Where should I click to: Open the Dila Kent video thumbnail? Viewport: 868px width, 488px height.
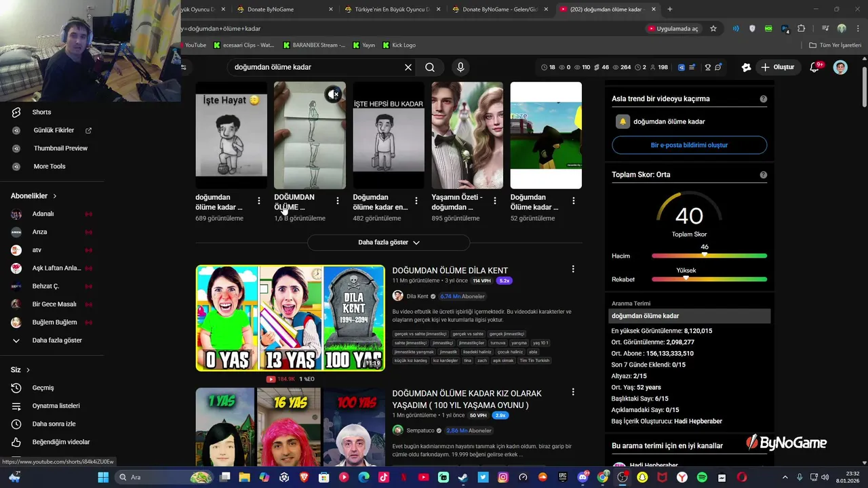pyautogui.click(x=290, y=318)
